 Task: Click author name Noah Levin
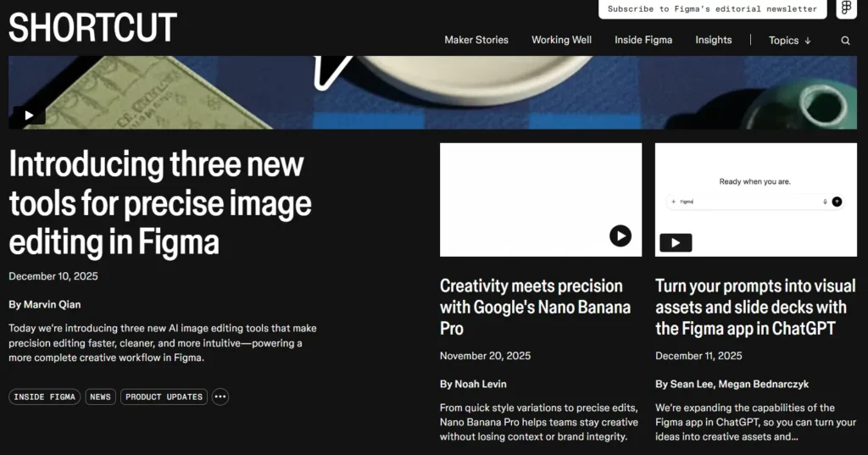point(481,384)
